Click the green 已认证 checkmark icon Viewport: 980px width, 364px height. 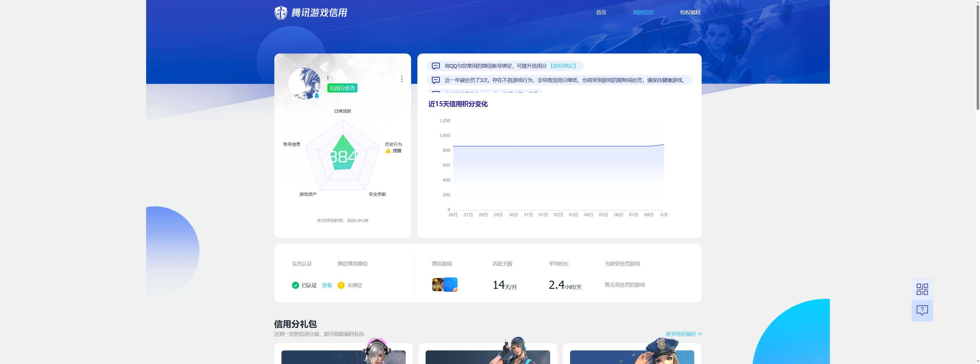[295, 285]
